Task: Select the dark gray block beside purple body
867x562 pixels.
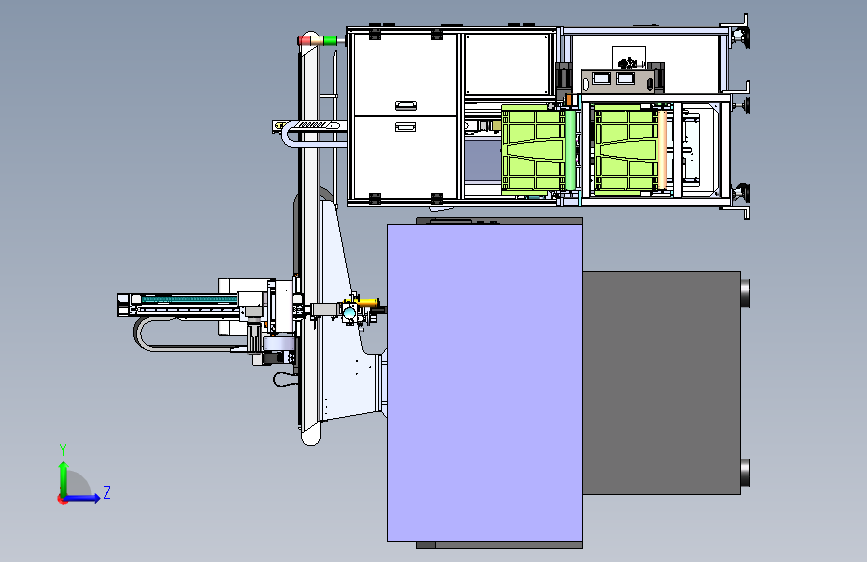Action: tap(661, 382)
